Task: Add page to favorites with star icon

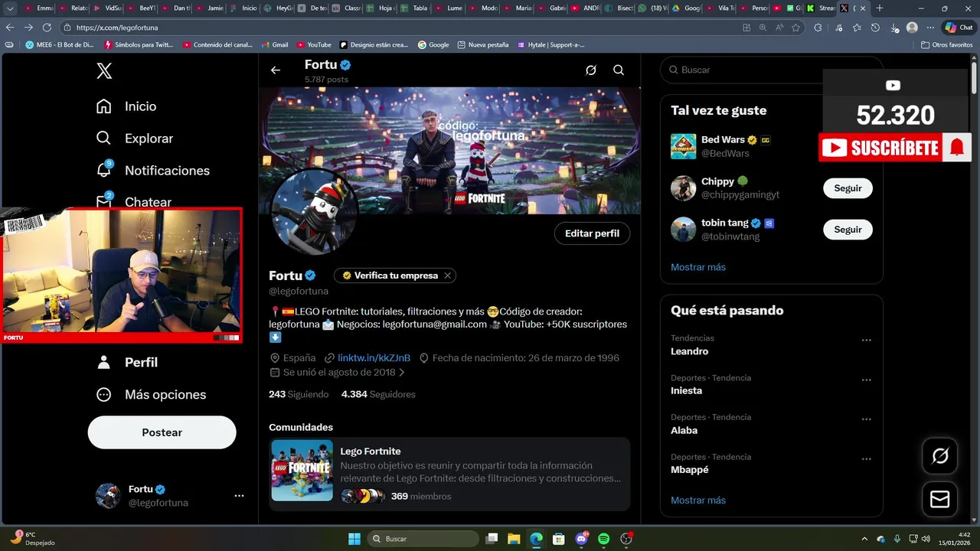Action: coord(796,27)
